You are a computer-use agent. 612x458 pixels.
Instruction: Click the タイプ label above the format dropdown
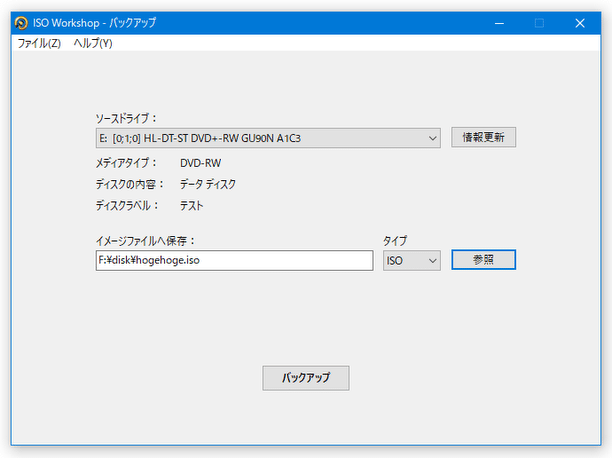(395, 240)
